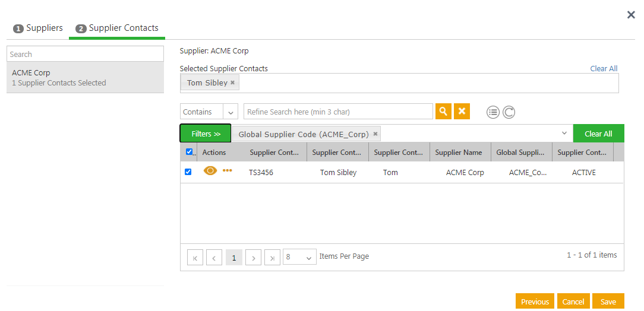
Task: Click the Save button
Action: [608, 302]
